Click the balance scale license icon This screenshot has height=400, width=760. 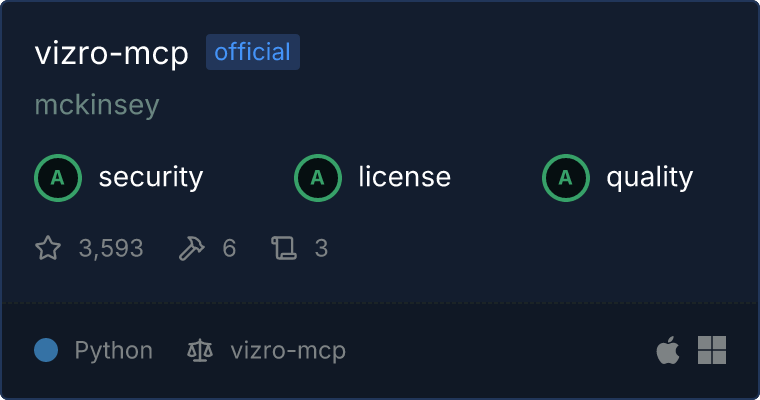[200, 350]
